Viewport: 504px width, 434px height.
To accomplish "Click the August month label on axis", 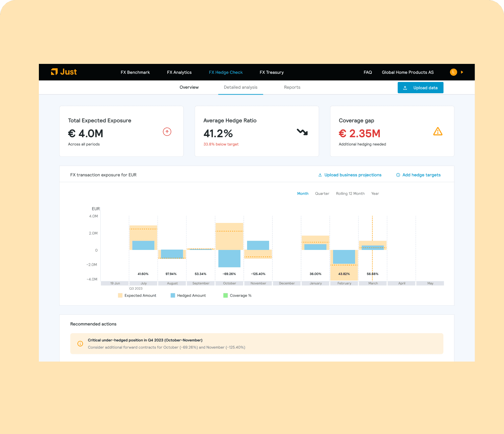I will click(x=172, y=283).
